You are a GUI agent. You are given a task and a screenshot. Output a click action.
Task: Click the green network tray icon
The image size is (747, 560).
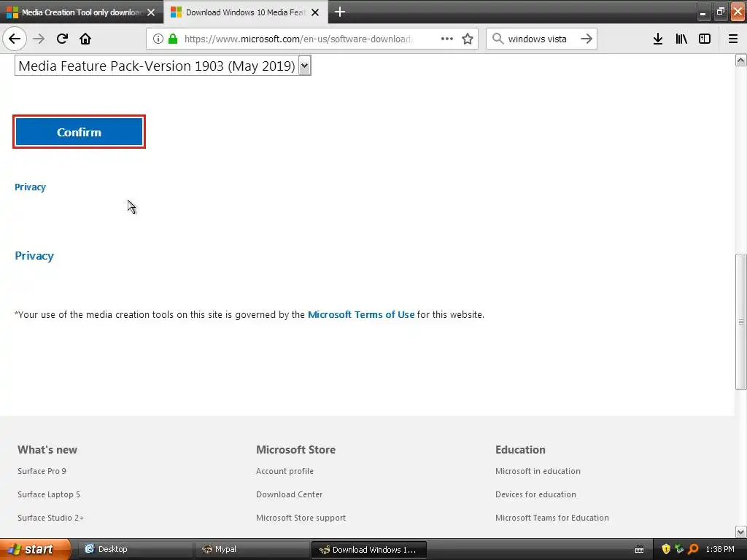tap(679, 549)
